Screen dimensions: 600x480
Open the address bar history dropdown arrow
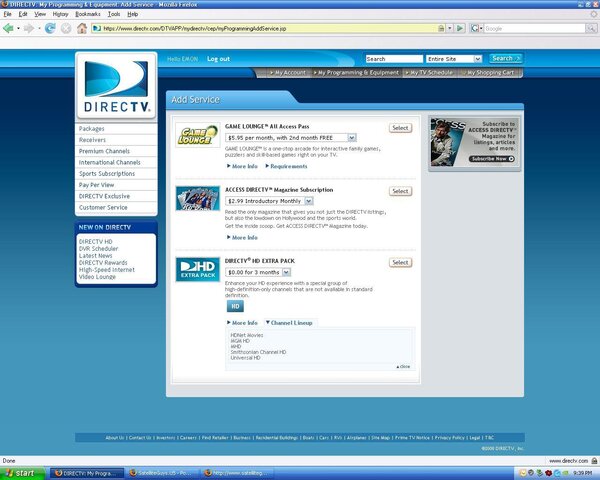[450, 28]
